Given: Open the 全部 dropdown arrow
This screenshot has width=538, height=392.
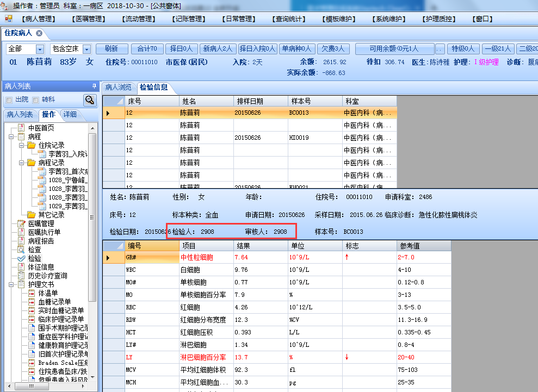Looking at the screenshot, I should coord(40,49).
